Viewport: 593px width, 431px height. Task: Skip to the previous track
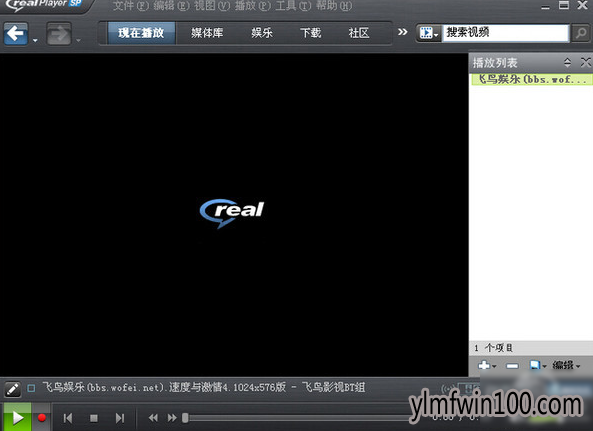tap(68, 418)
